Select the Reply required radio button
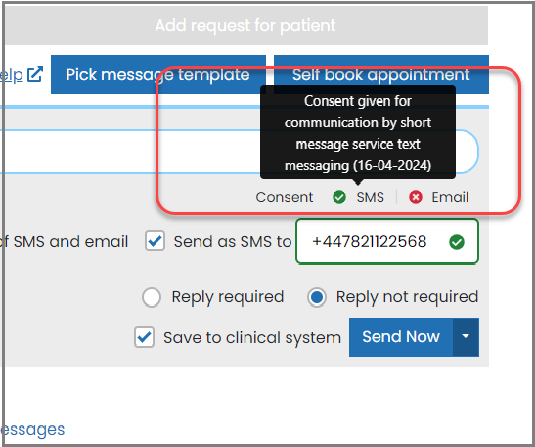Viewport: 535px width, 447px height. 151,297
